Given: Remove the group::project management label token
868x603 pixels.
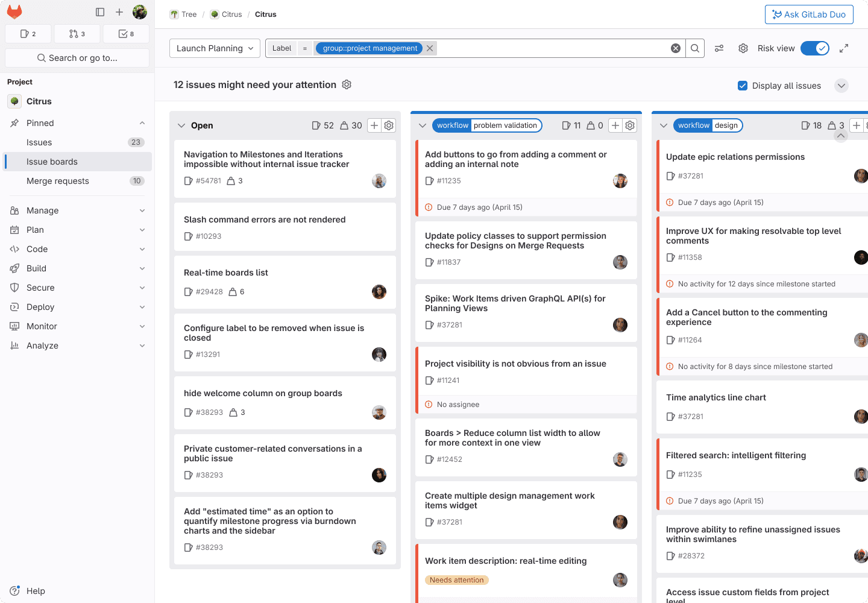Looking at the screenshot, I should click(x=430, y=48).
